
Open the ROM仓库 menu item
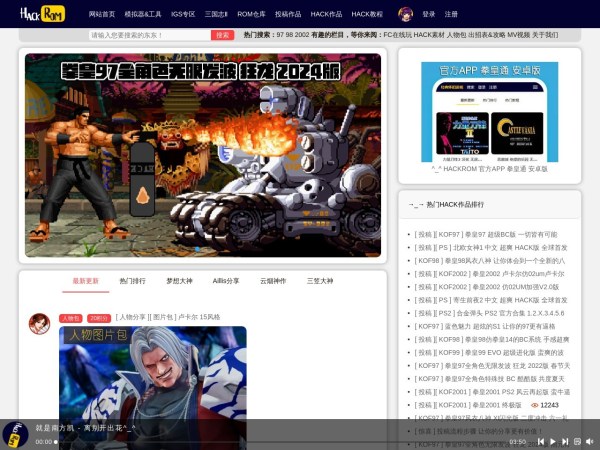251,15
